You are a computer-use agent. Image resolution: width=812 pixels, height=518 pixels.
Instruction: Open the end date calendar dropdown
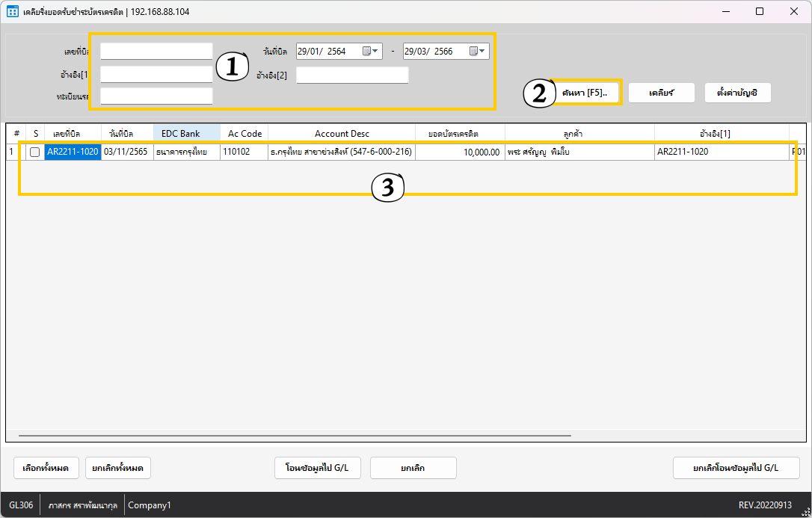[477, 52]
